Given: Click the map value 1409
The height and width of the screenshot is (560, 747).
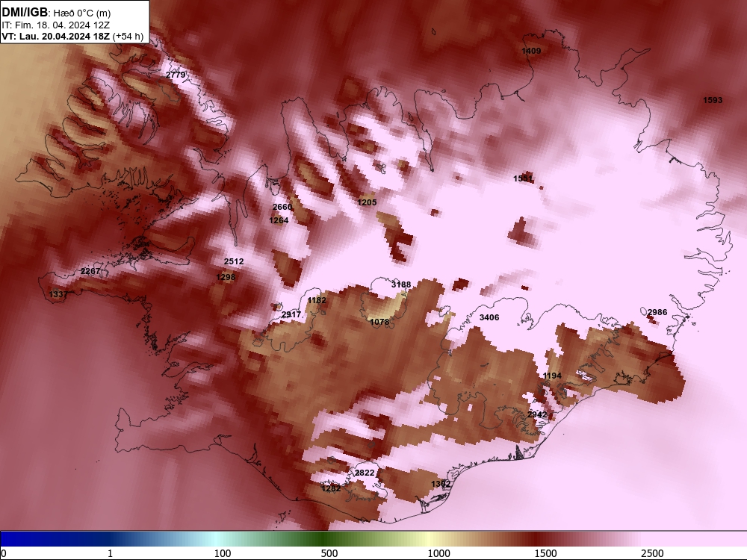Looking at the screenshot, I should click(531, 51).
